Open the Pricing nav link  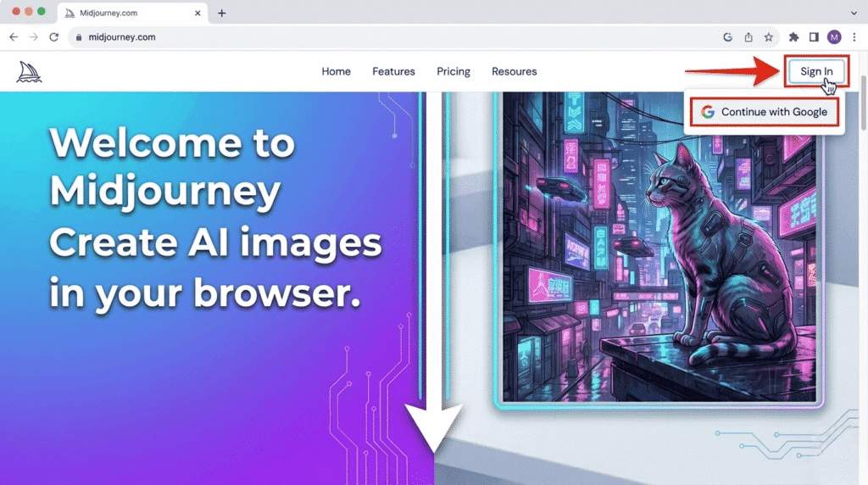(453, 71)
